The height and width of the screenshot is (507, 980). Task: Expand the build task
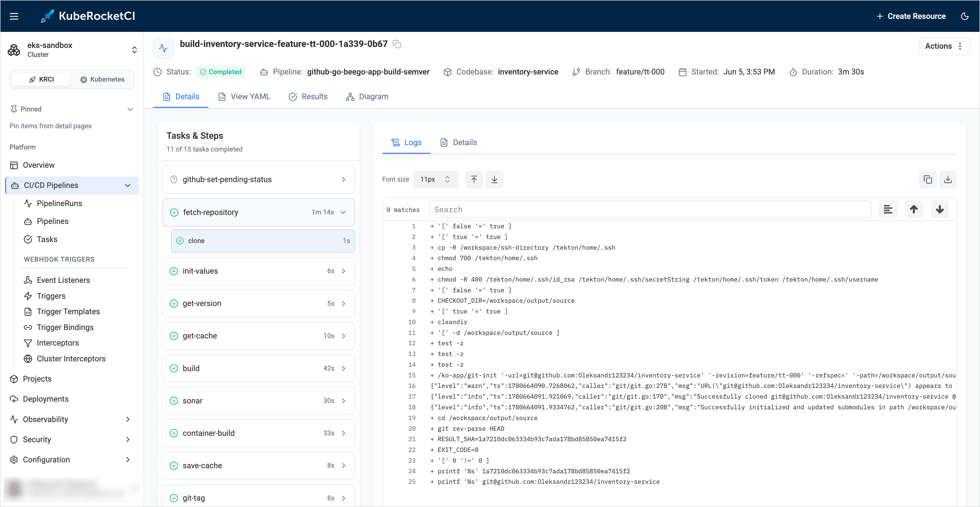(x=258, y=368)
